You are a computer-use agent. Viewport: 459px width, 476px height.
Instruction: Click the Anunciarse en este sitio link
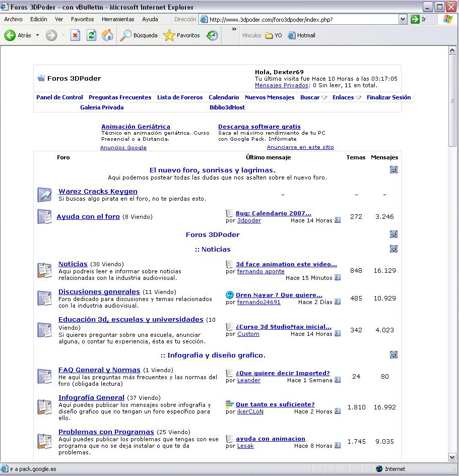[300, 147]
